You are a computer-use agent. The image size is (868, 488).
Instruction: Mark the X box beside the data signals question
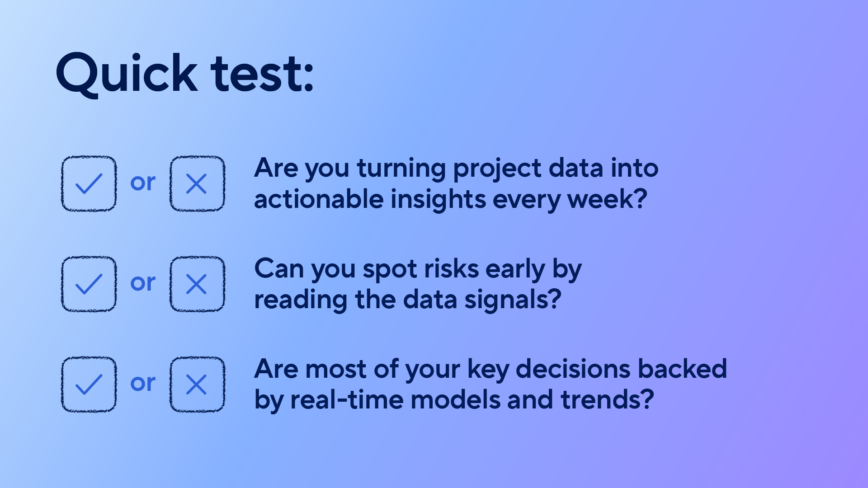197,284
